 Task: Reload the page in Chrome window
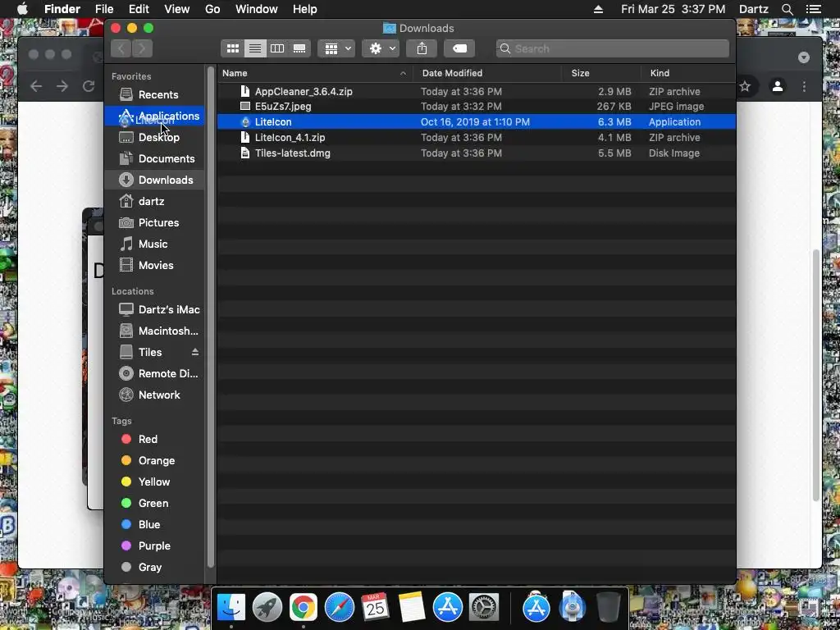click(89, 86)
